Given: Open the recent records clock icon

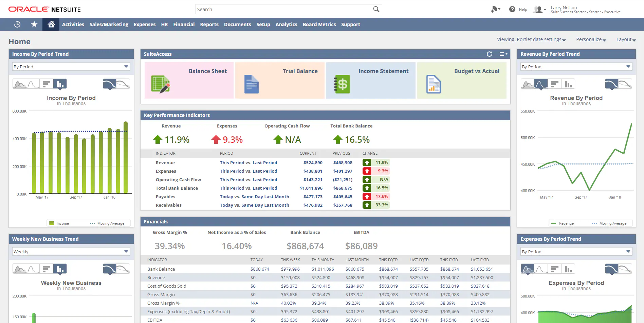Looking at the screenshot, I should click(17, 24).
